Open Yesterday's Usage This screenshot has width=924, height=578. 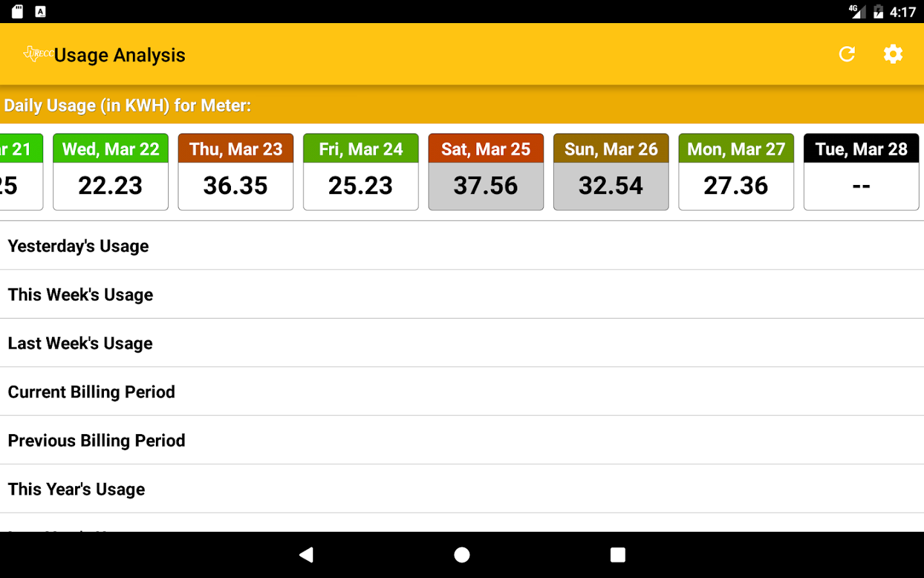point(462,246)
